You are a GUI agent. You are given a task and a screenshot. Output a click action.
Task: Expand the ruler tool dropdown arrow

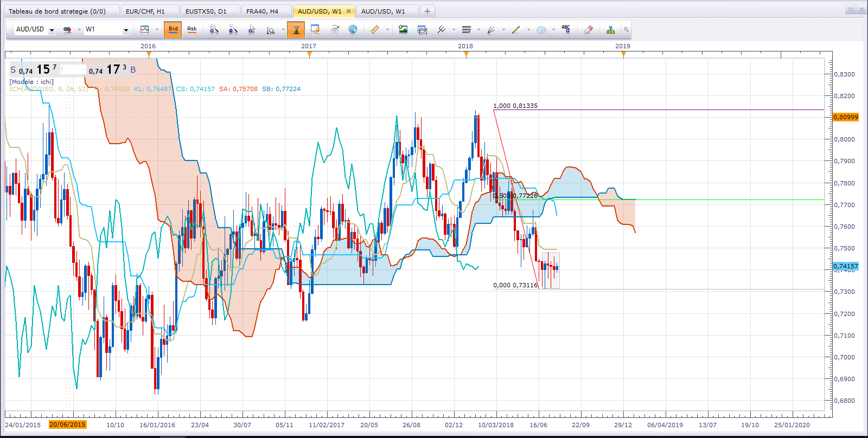(x=387, y=30)
